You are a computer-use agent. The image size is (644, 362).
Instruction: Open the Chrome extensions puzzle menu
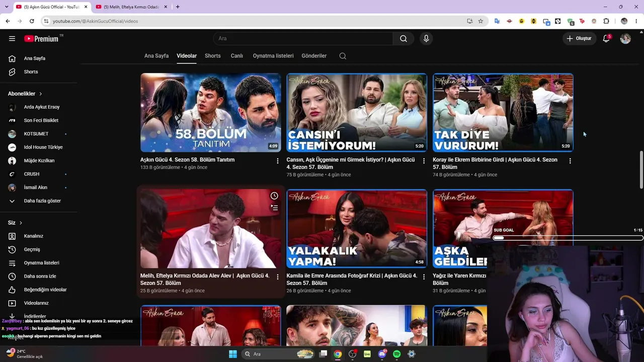tap(606, 21)
